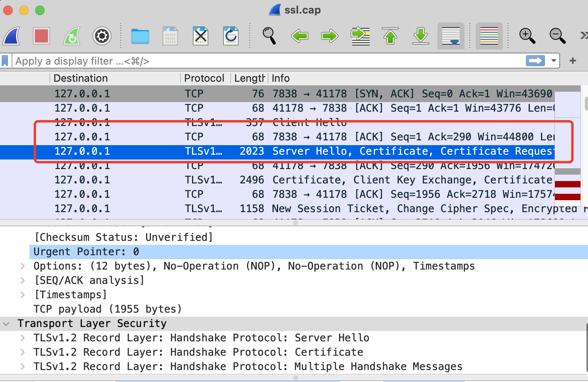The image size is (588, 382).
Task: Select the Seq=1956 Ack=2718 TCP packet
Action: (277, 194)
